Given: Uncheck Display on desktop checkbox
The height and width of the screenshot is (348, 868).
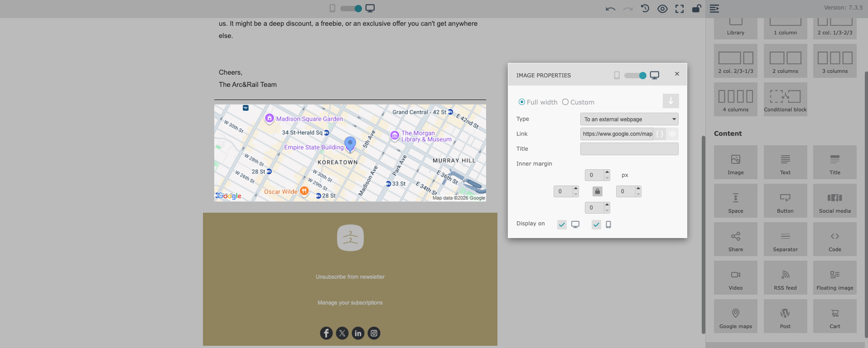Looking at the screenshot, I should tap(562, 224).
